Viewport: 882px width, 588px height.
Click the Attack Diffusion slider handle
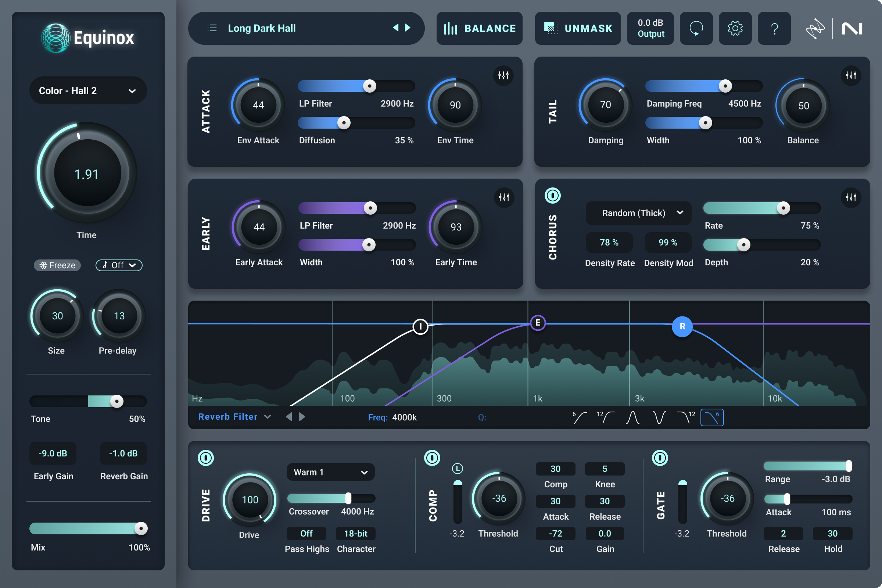coord(344,123)
